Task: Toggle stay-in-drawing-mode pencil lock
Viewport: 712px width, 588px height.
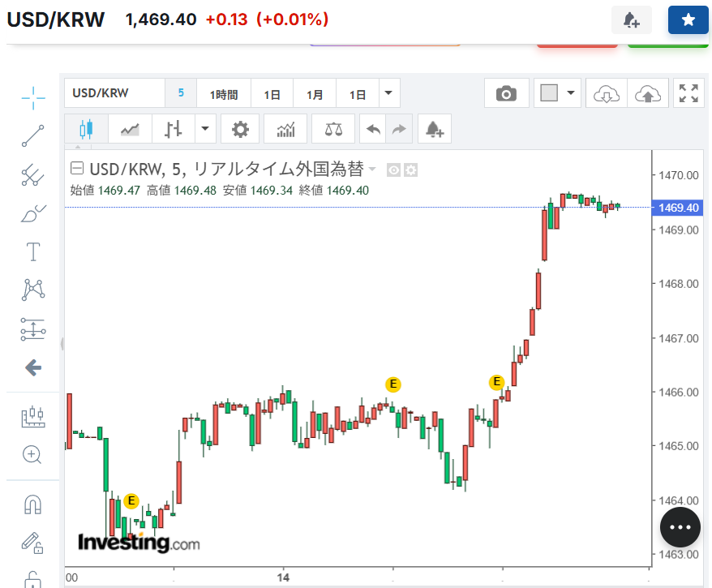Action: (x=33, y=542)
